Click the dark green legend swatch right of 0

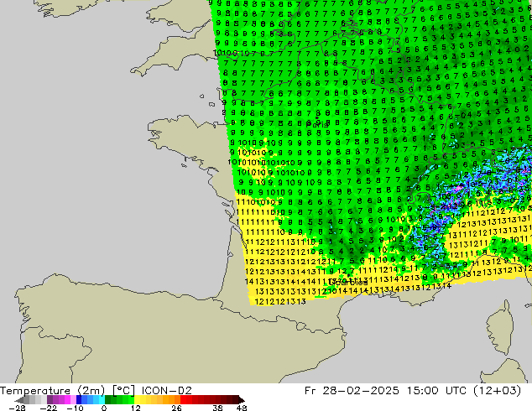[x=108, y=400]
